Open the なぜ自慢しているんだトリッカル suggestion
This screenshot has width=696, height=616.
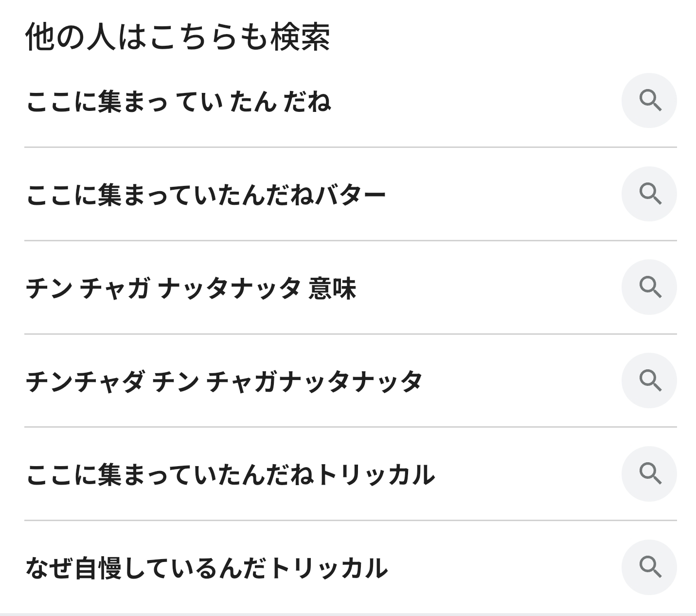click(206, 568)
